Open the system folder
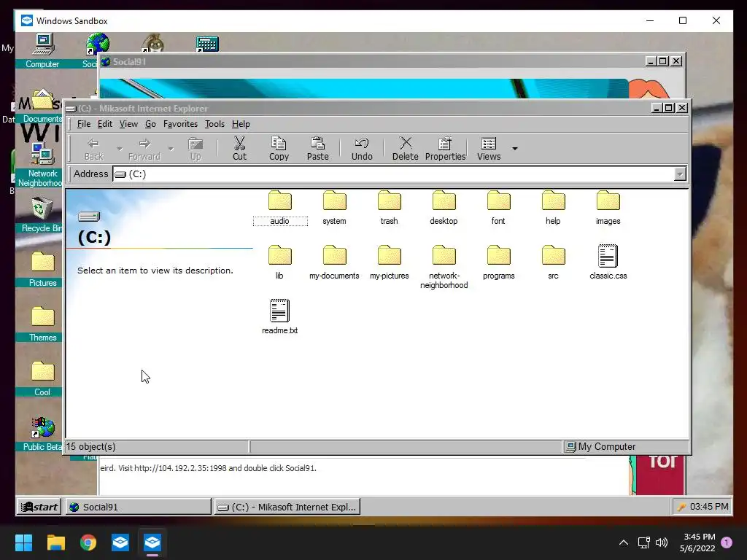 coord(334,208)
